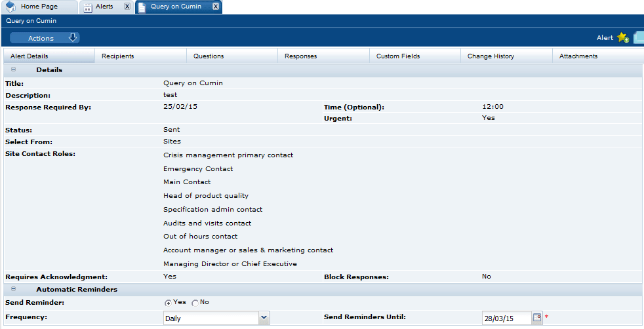Click the 'Main Contact' role
Image resolution: width=644 pixels, height=329 pixels.
coord(187,182)
